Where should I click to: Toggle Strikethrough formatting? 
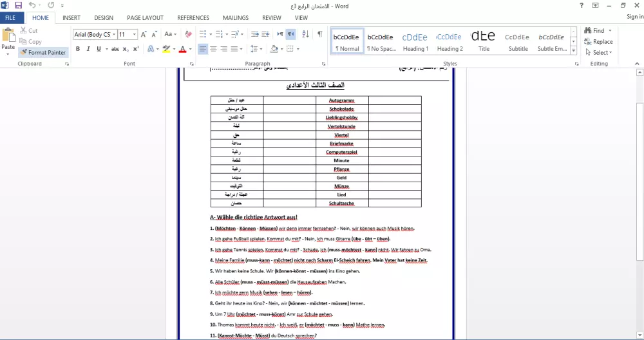click(115, 49)
